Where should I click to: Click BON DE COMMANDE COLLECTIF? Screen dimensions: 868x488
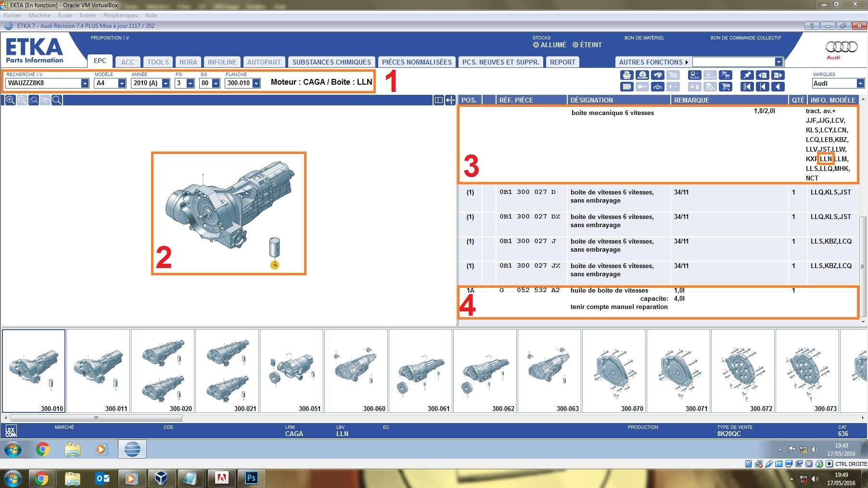click(746, 38)
